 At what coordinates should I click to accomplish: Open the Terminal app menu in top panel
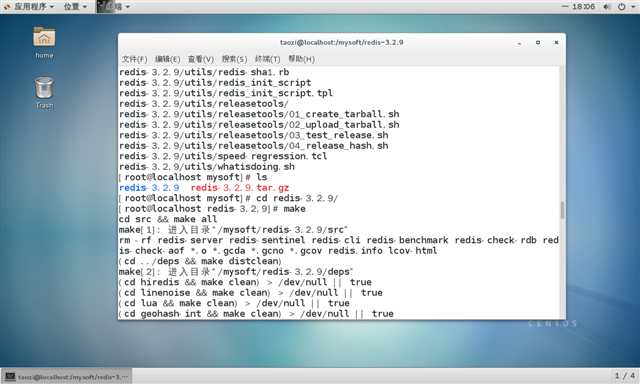click(113, 7)
